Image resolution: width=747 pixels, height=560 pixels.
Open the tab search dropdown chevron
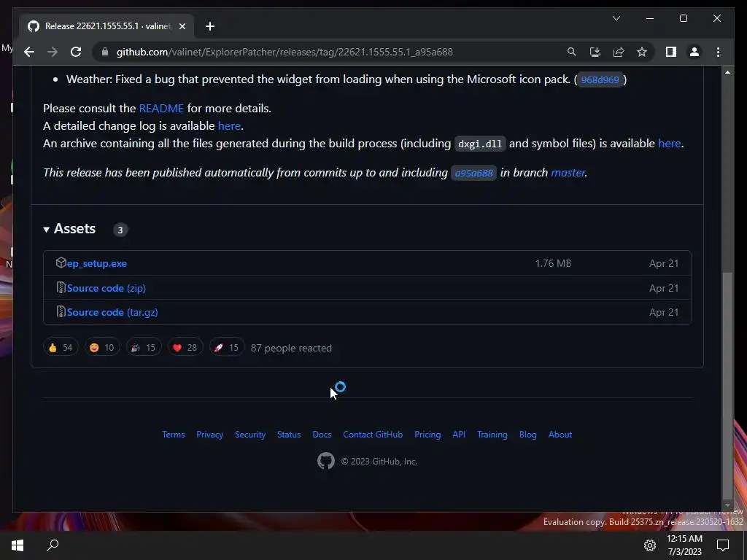point(616,18)
